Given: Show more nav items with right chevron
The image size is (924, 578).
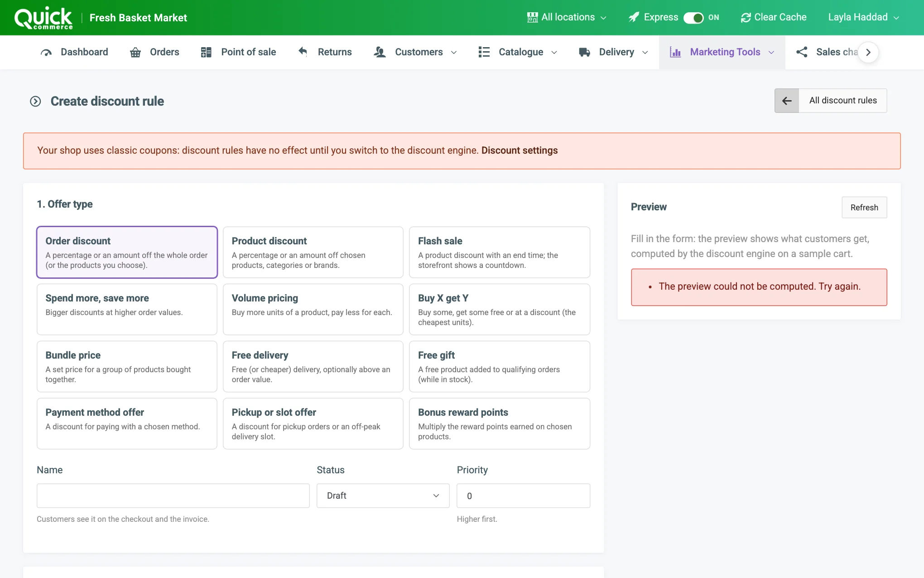Looking at the screenshot, I should (868, 52).
